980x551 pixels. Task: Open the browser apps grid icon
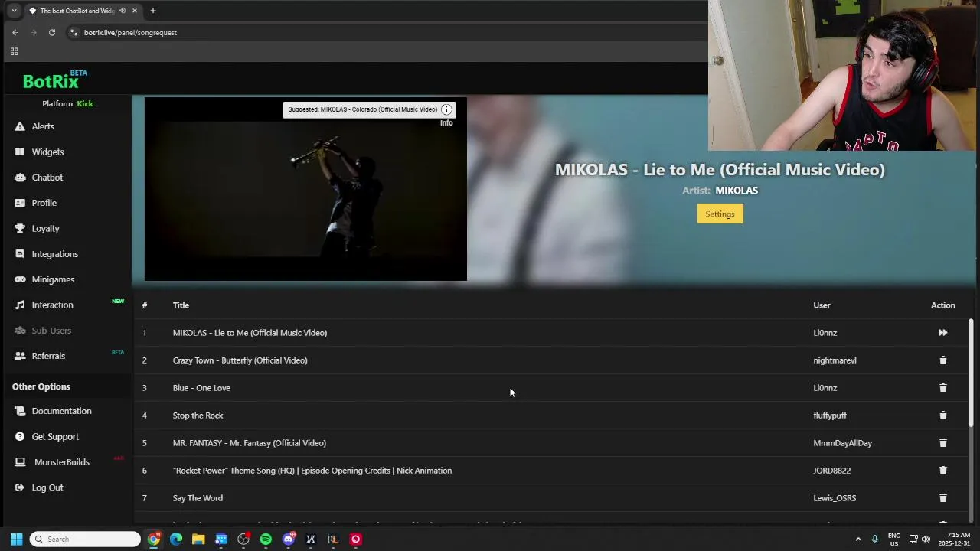[x=14, y=51]
